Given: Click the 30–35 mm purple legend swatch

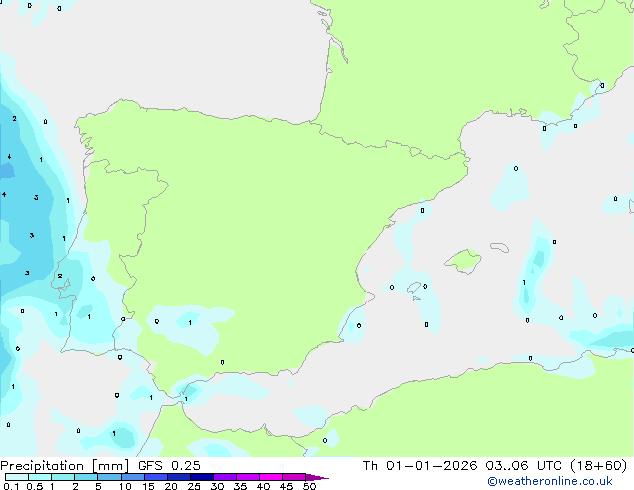Looking at the screenshot, I should tap(224, 477).
